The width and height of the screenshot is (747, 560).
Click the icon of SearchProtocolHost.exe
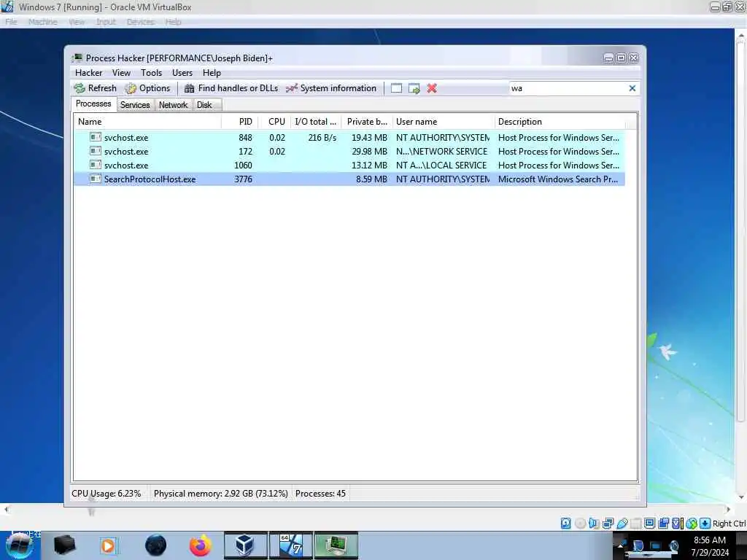tap(96, 179)
